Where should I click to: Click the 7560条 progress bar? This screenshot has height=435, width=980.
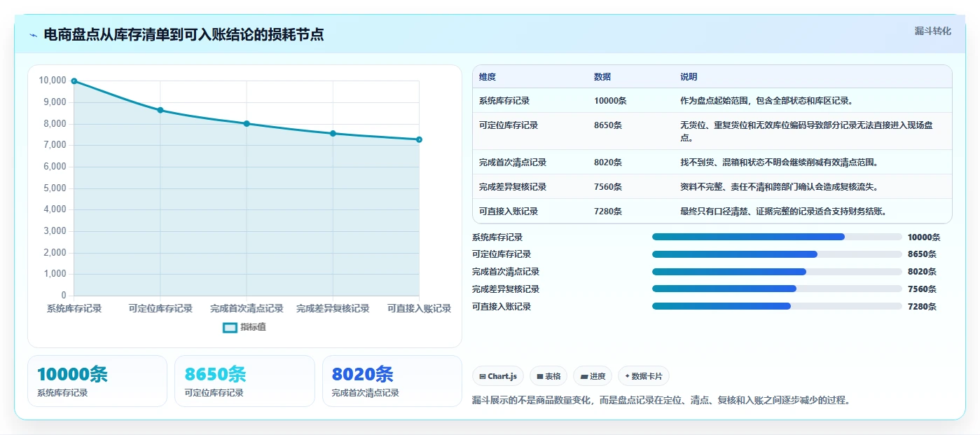777,289
